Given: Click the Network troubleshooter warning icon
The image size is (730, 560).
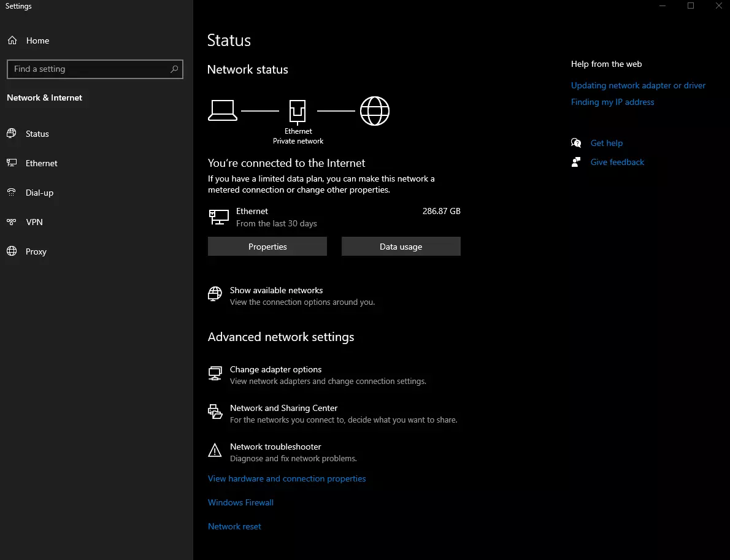Looking at the screenshot, I should click(x=215, y=451).
